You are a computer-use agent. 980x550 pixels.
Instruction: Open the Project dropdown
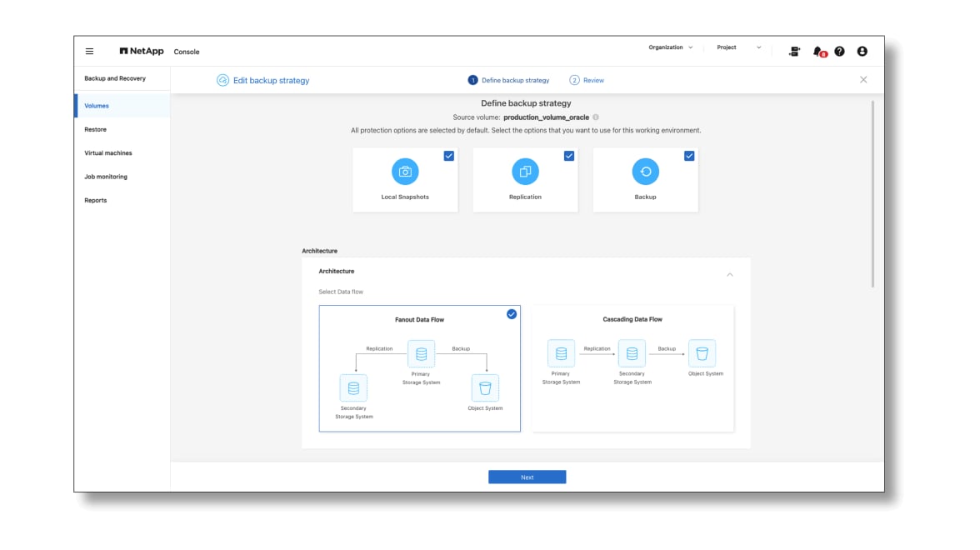click(x=738, y=47)
